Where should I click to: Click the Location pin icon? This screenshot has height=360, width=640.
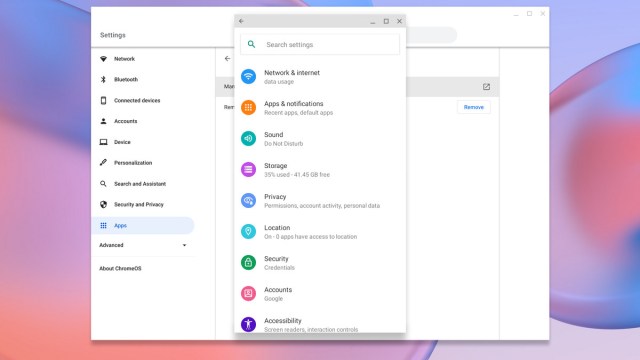248,231
